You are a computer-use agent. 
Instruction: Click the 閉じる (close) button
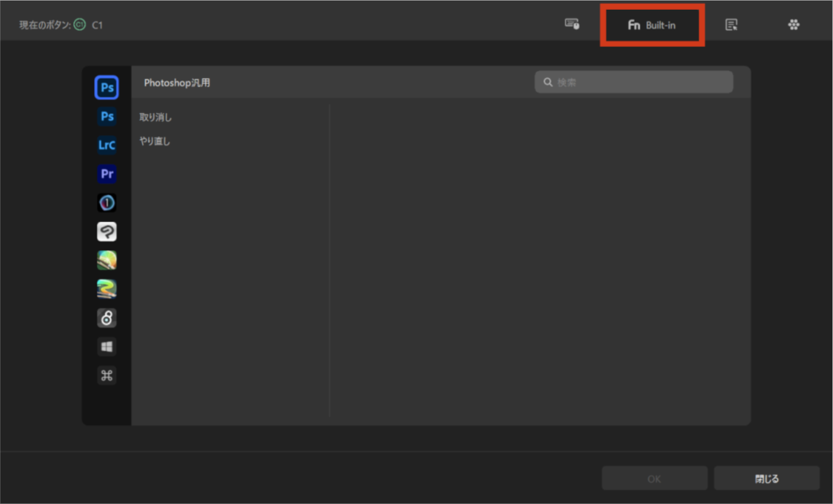(766, 479)
